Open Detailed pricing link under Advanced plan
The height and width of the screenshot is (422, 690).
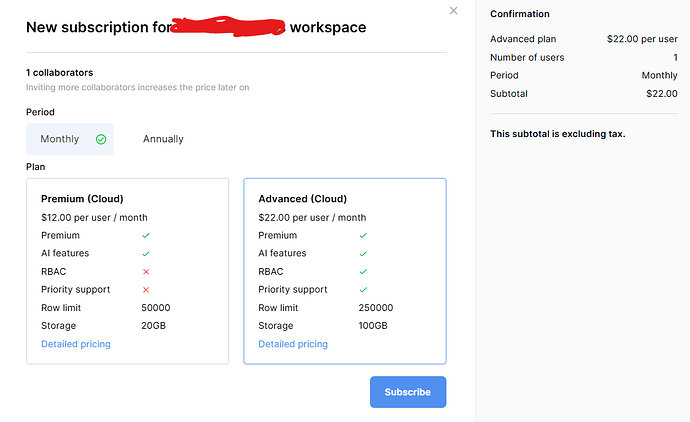(293, 344)
